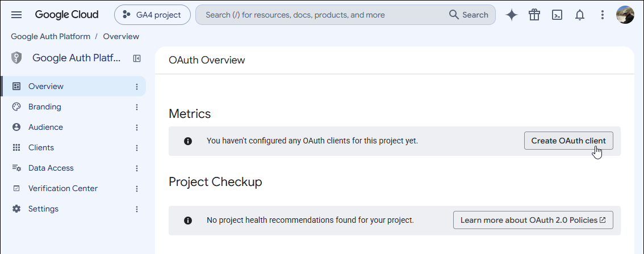Open the free trial gift icon

[534, 15]
